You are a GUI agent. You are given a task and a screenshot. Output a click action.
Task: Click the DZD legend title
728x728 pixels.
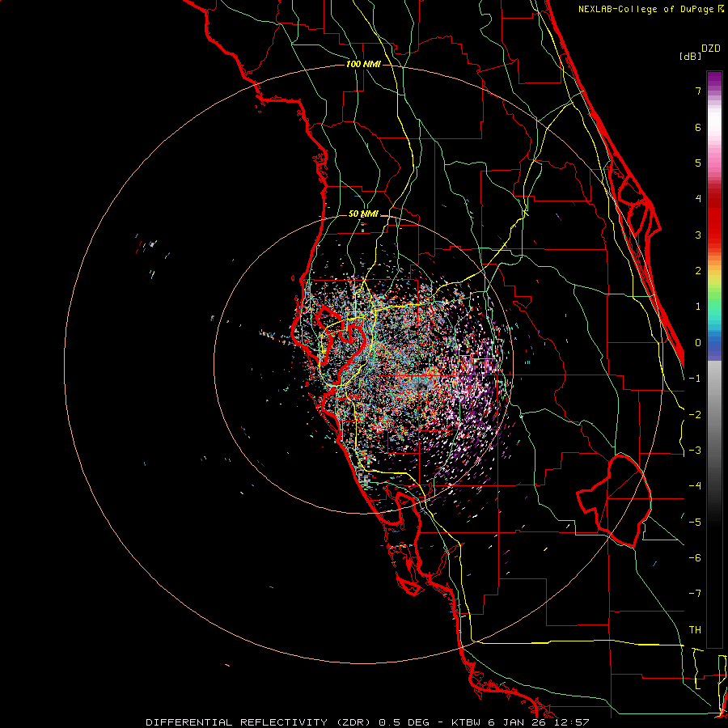coord(711,49)
